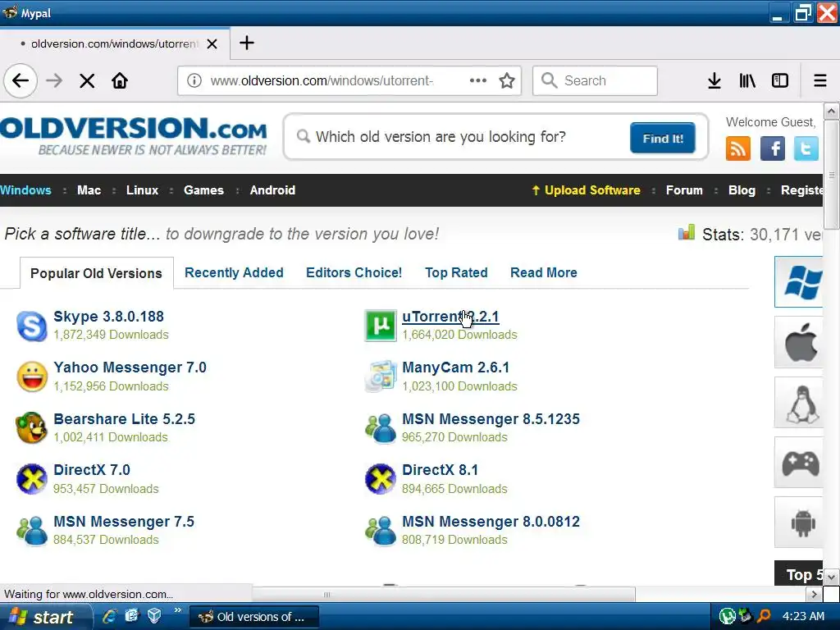Click the Old versions of taskbar button
This screenshot has width=840, height=630.
(x=254, y=617)
